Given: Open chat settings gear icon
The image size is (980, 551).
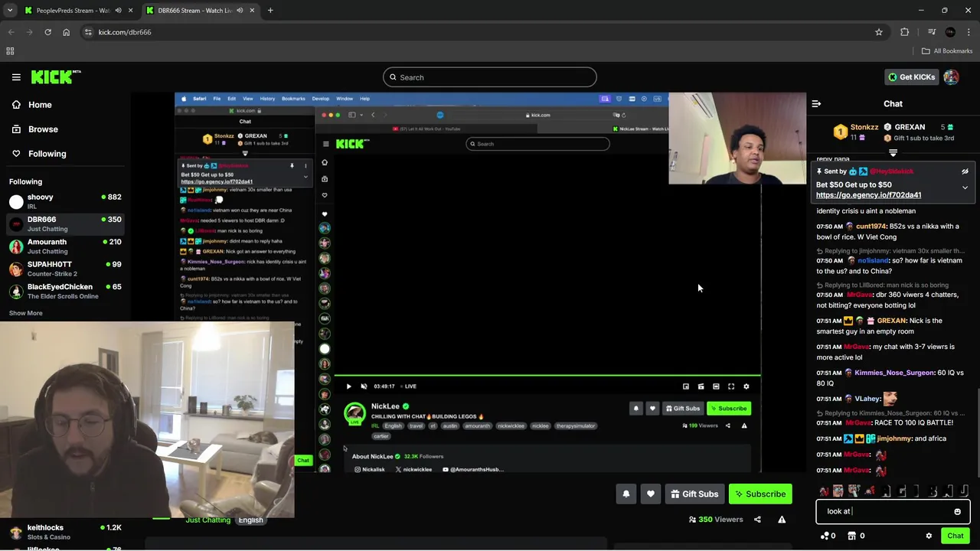Looking at the screenshot, I should [x=929, y=536].
